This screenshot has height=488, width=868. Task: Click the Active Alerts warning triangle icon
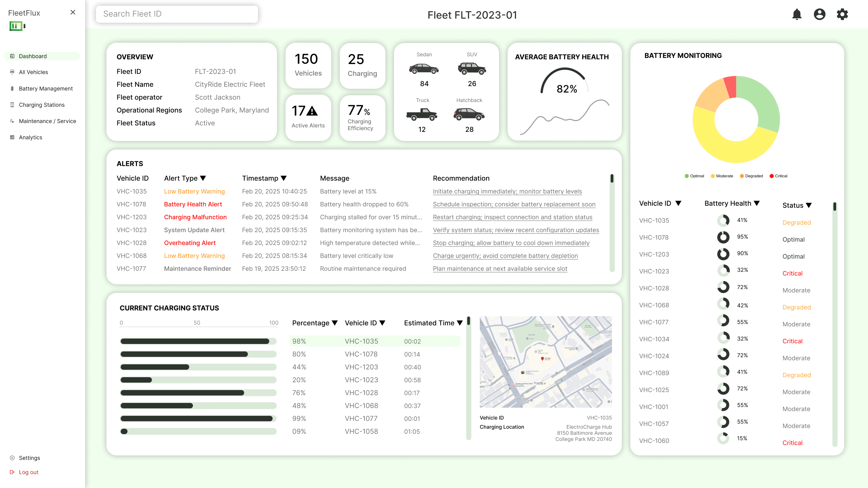coord(312,111)
